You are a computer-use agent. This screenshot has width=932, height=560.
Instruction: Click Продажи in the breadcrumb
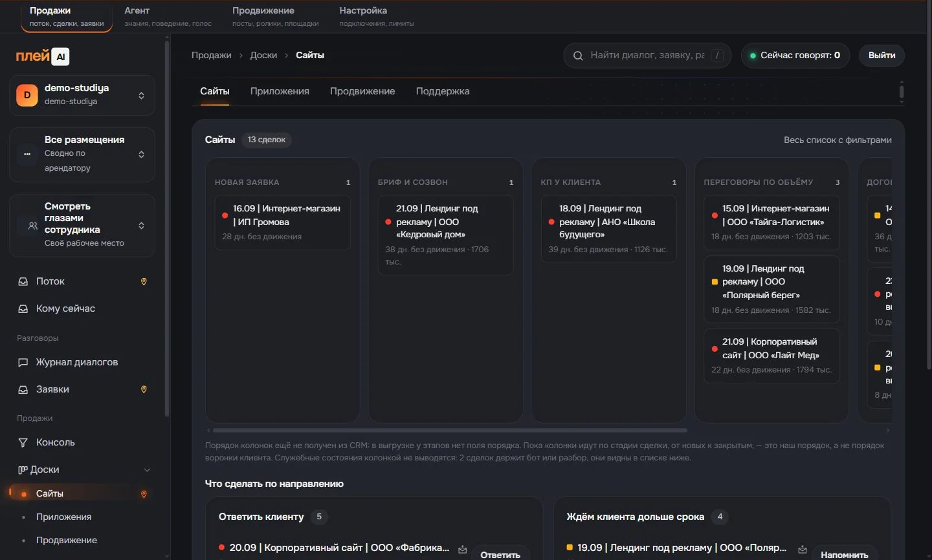coord(211,56)
